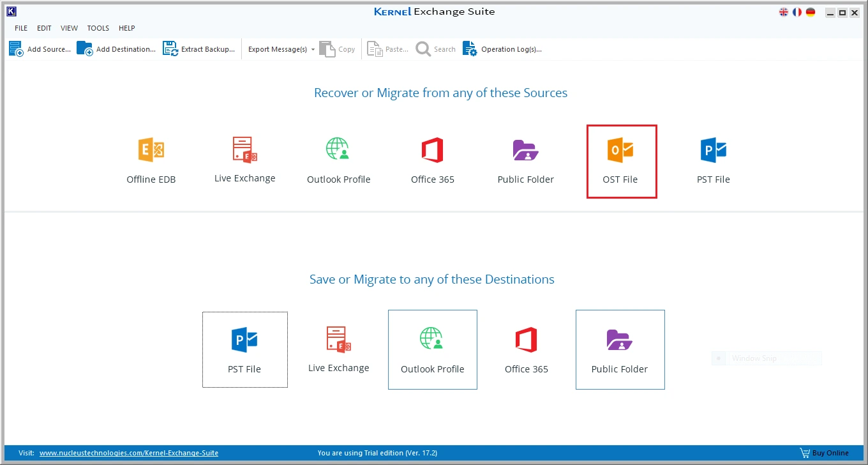
Task: Open the HELP menu
Action: point(127,28)
